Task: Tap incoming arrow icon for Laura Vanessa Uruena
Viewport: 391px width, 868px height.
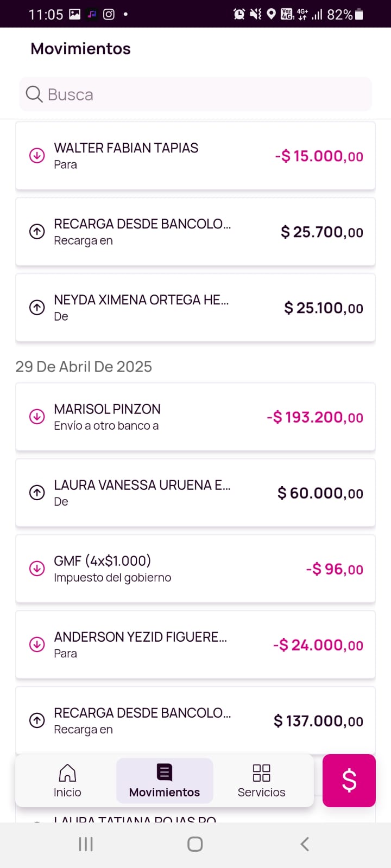Action: point(37,493)
